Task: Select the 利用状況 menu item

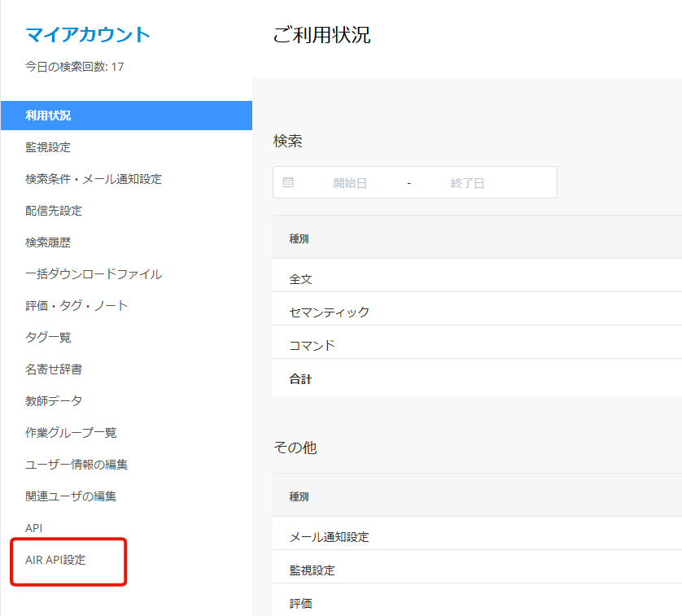Action: pyautogui.click(x=48, y=116)
